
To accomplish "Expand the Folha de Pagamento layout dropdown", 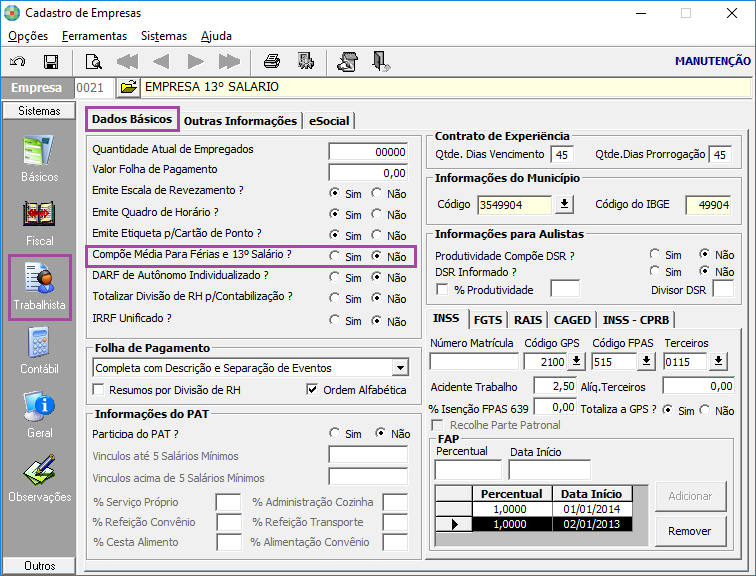I will click(400, 368).
